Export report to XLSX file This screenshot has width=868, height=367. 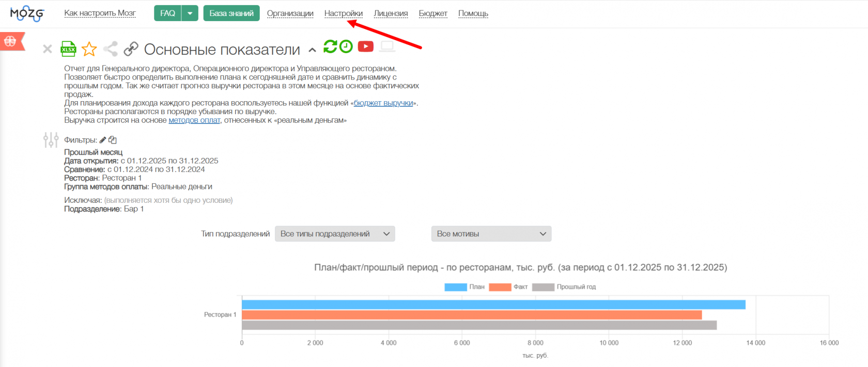point(68,49)
